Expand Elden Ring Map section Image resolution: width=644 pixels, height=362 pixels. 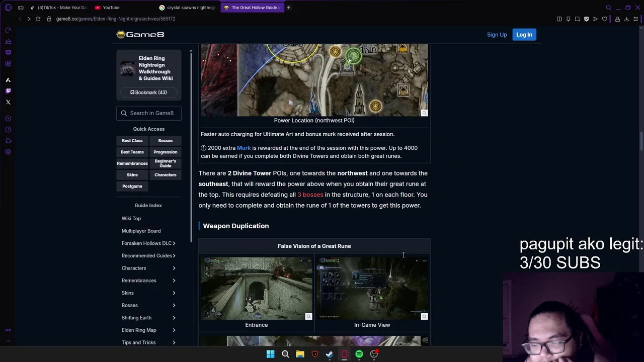[x=148, y=330]
